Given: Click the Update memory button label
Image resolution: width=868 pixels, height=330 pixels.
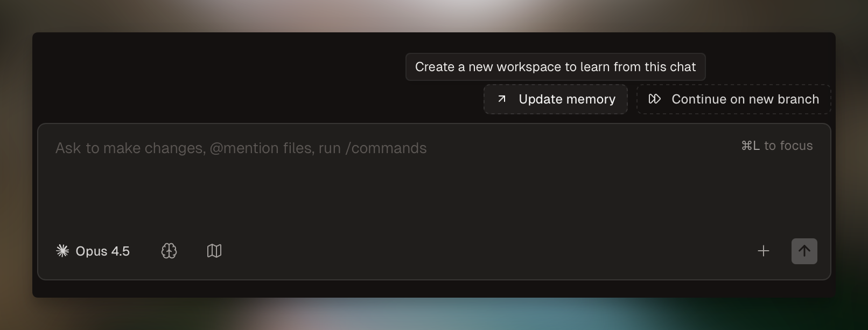Looking at the screenshot, I should coord(566,99).
